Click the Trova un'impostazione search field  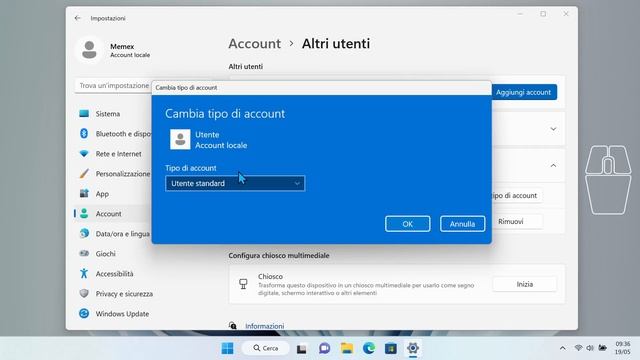point(114,86)
